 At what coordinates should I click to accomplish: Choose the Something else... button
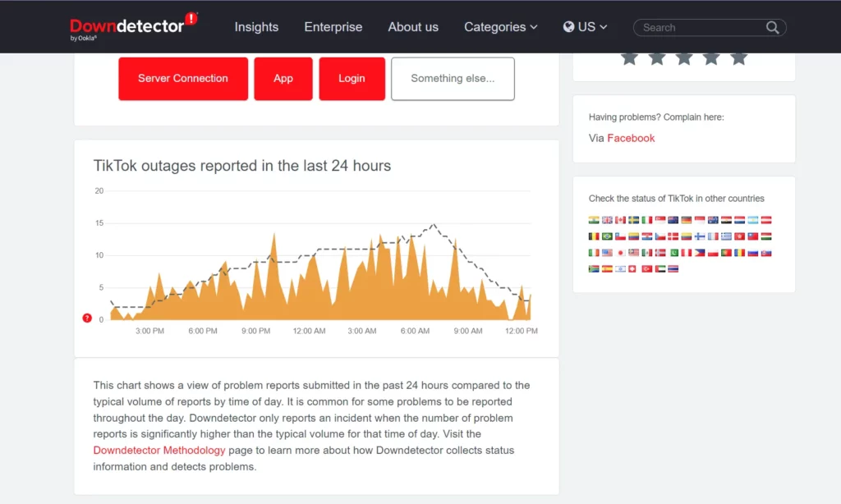(453, 78)
